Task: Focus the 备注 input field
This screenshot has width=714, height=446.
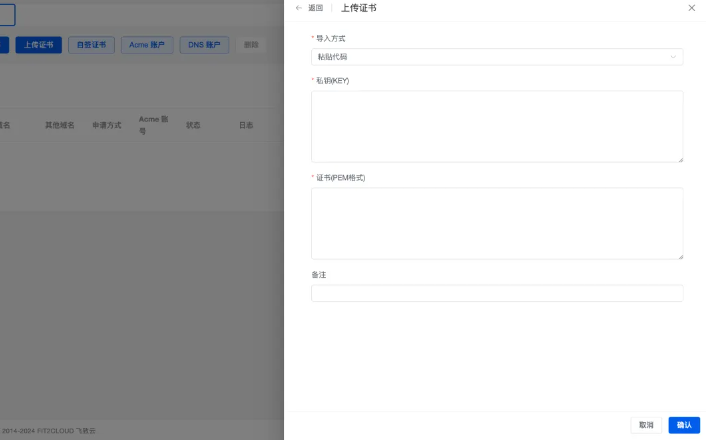Action: coord(497,293)
